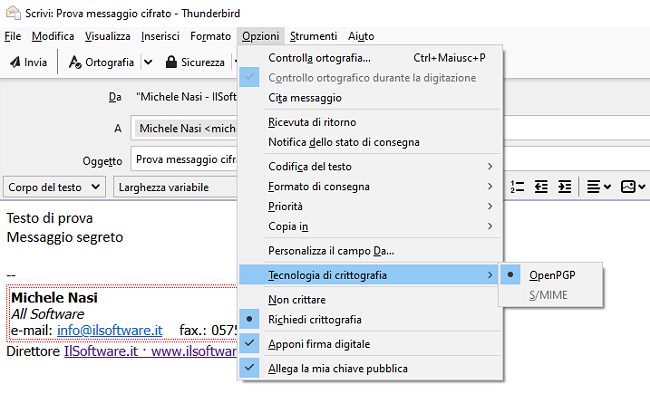Select Richiedi crittografia option

(371, 320)
